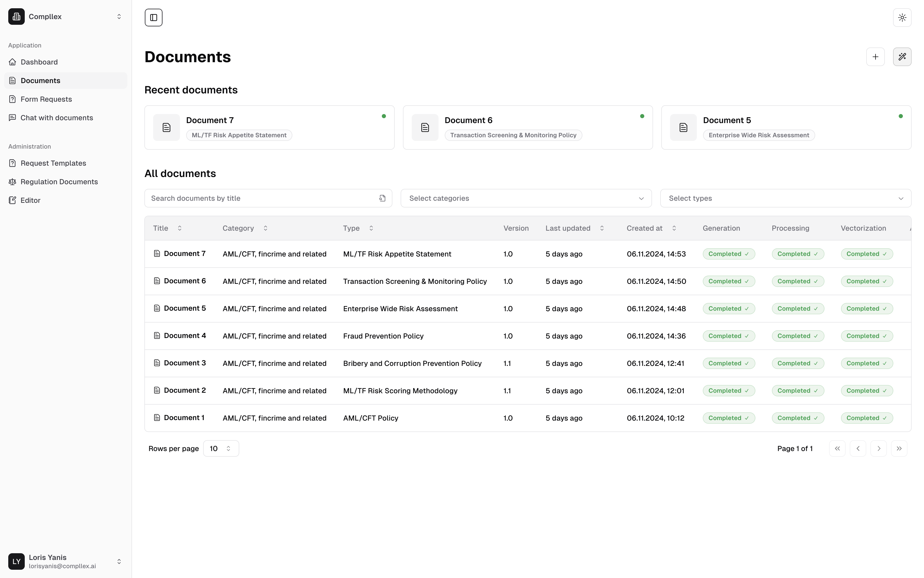Click the ML/TF Risk Appetite Statement tag
The image size is (924, 578).
click(x=239, y=135)
